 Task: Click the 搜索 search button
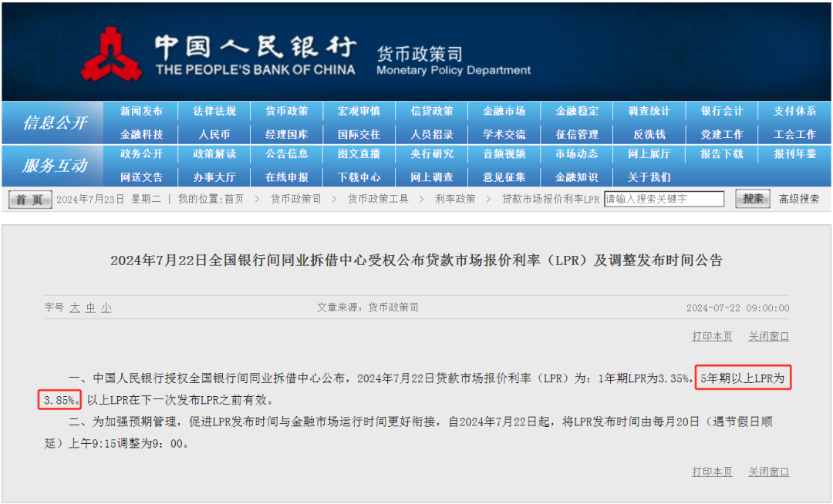coord(753,199)
